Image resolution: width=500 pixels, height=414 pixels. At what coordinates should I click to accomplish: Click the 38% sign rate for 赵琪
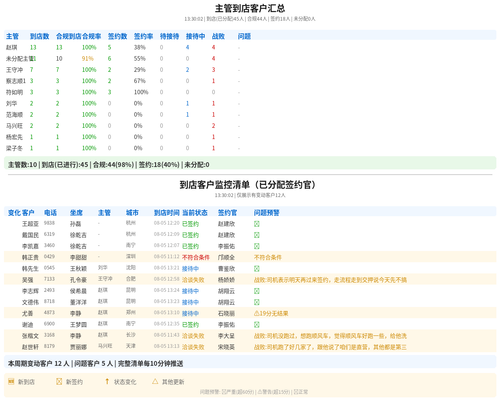(140, 47)
